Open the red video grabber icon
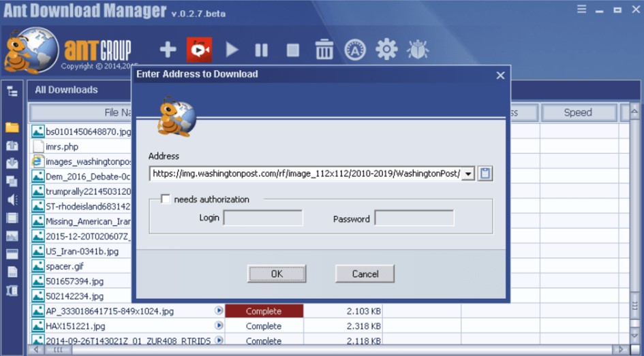Screen dimensions: 644x356 coord(199,50)
